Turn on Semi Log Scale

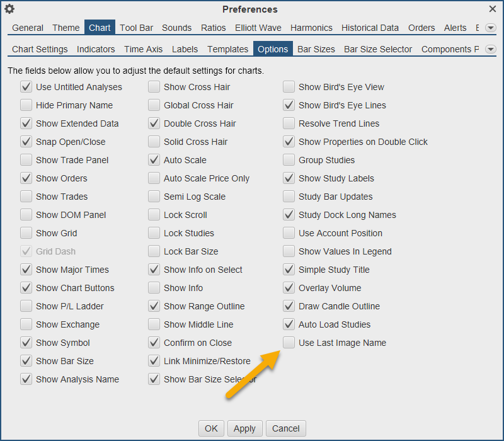coord(154,197)
